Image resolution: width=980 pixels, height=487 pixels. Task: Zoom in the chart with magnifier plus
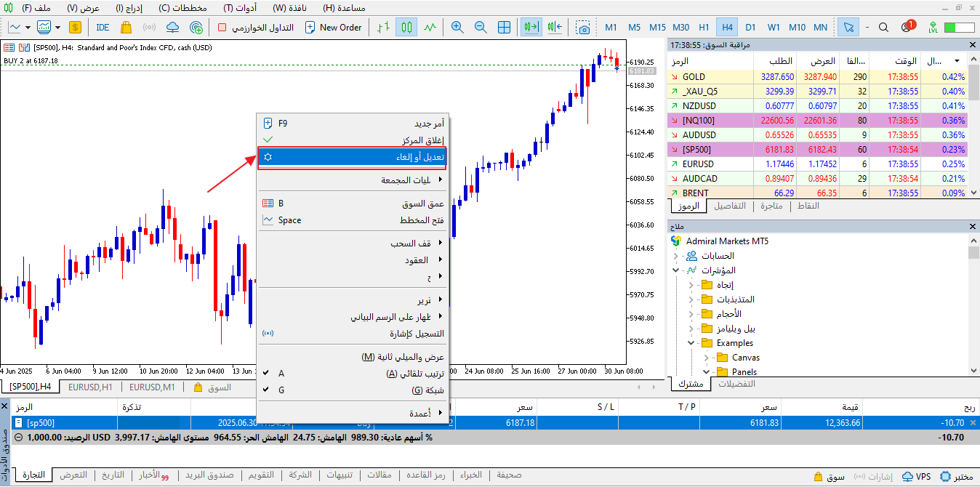click(457, 27)
